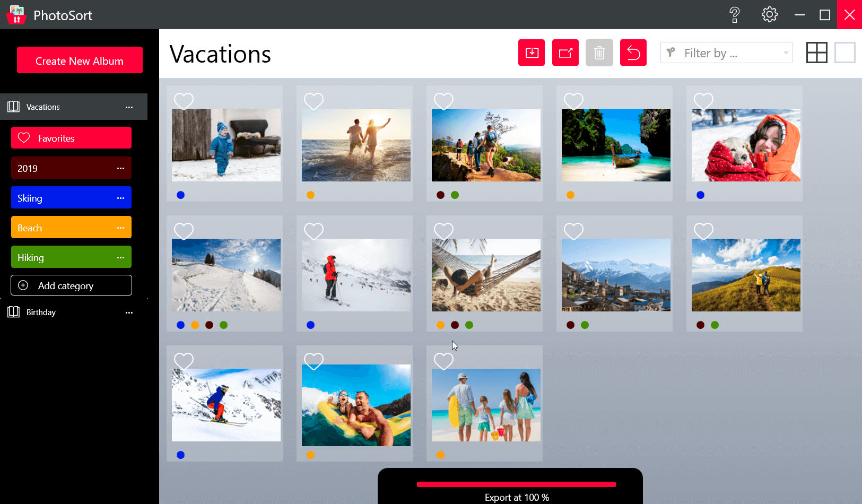The width and height of the screenshot is (862, 504).
Task: Open the settings gear icon
Action: coord(769,15)
